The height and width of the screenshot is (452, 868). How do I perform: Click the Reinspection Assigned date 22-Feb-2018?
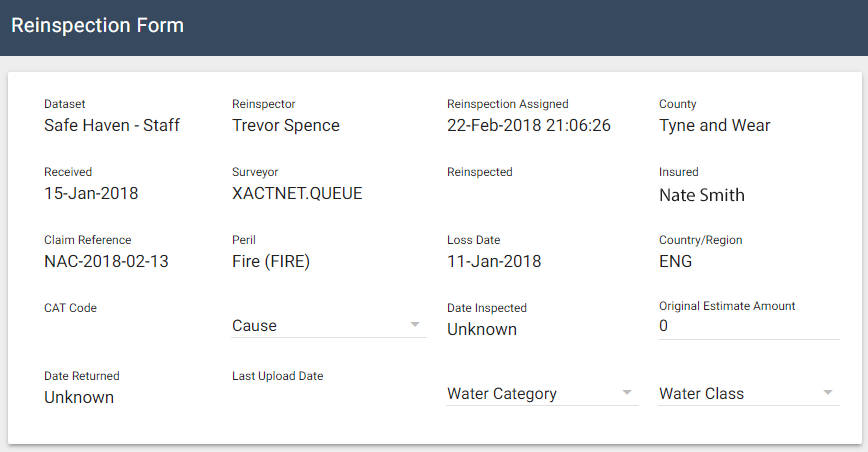point(529,126)
